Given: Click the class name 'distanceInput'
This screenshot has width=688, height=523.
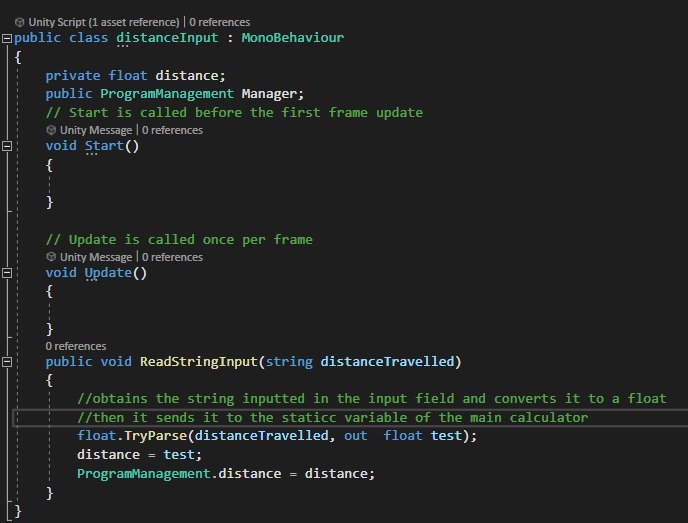Looking at the screenshot, I should click(167, 38).
